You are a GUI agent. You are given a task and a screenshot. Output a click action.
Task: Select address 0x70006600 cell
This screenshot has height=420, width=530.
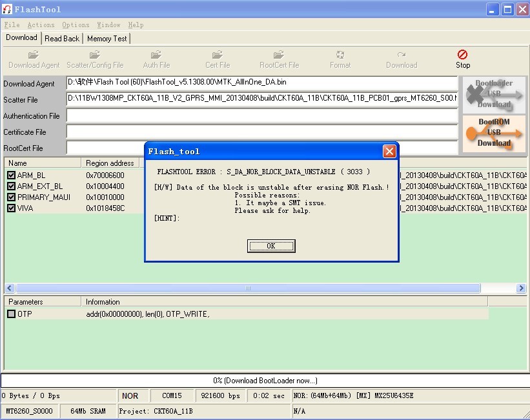(x=105, y=175)
